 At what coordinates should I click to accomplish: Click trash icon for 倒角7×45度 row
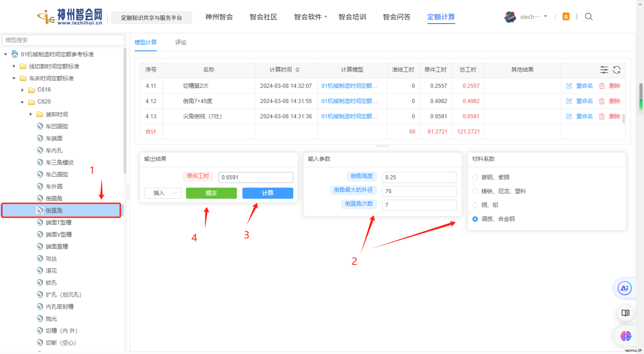click(x=602, y=101)
